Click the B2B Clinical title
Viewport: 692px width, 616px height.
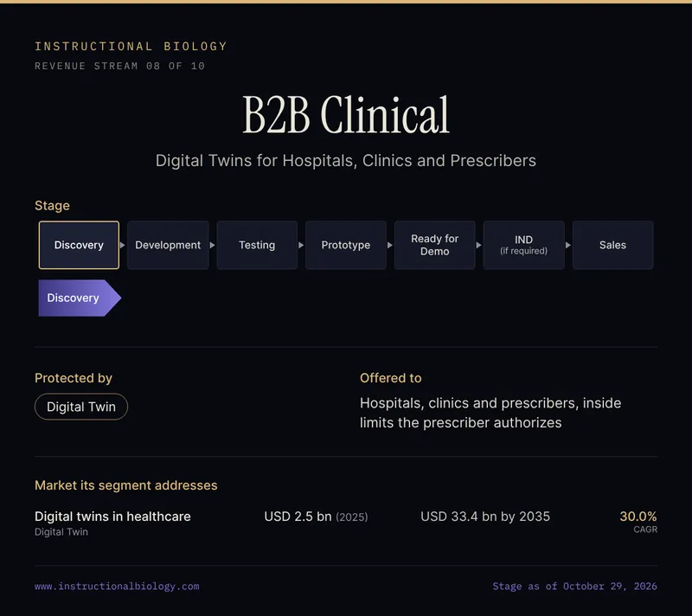[346, 115]
